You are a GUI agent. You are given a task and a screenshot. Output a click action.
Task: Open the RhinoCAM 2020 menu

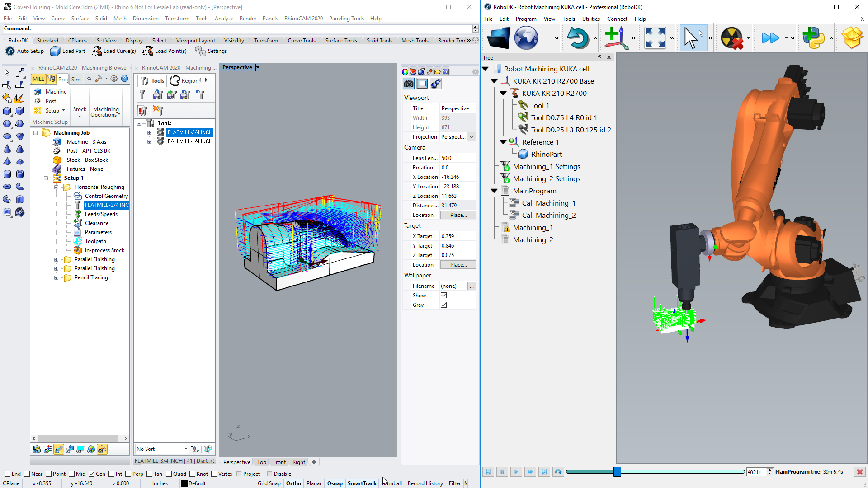pos(304,19)
